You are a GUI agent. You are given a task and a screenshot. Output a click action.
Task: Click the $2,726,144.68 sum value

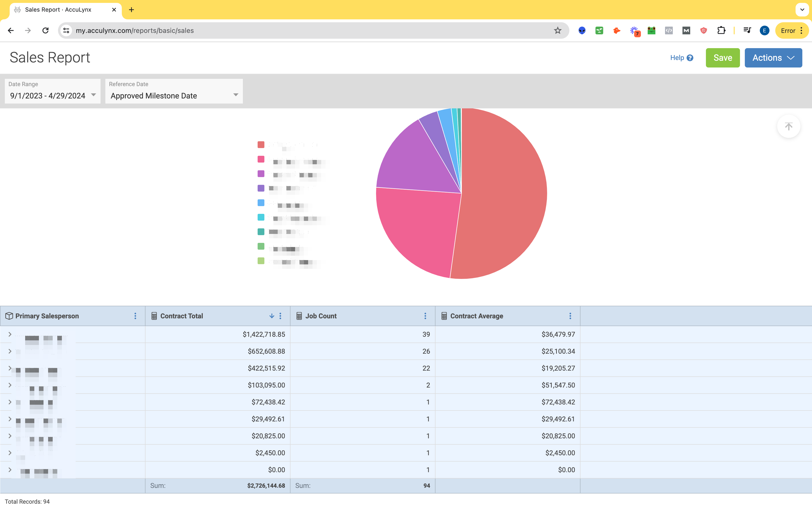(266, 486)
